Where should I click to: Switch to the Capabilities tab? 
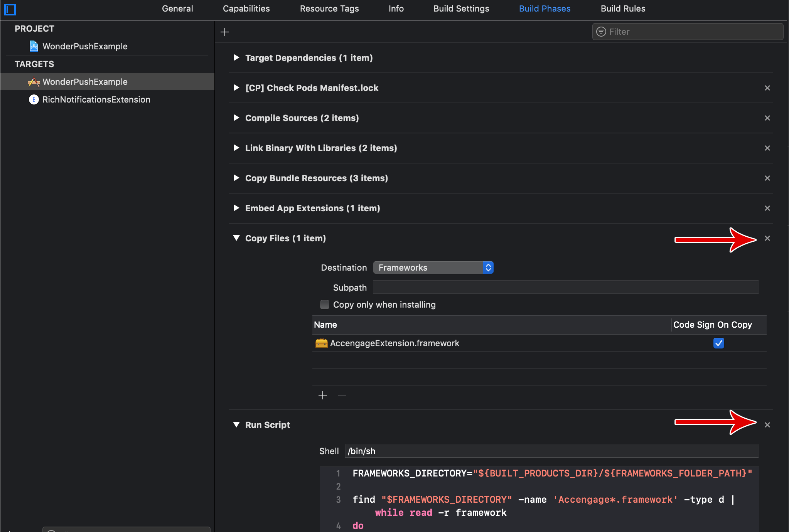pyautogui.click(x=246, y=8)
